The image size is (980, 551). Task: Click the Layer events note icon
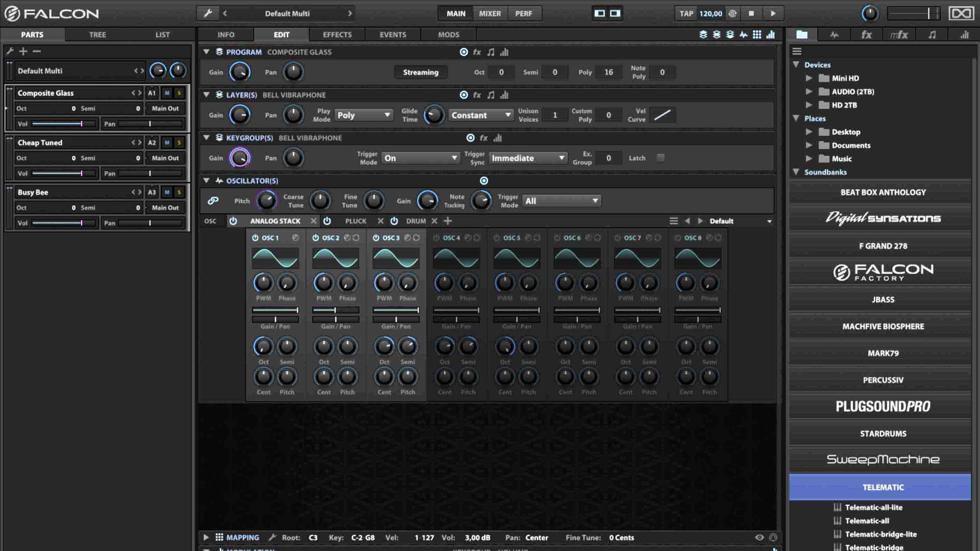(x=491, y=95)
